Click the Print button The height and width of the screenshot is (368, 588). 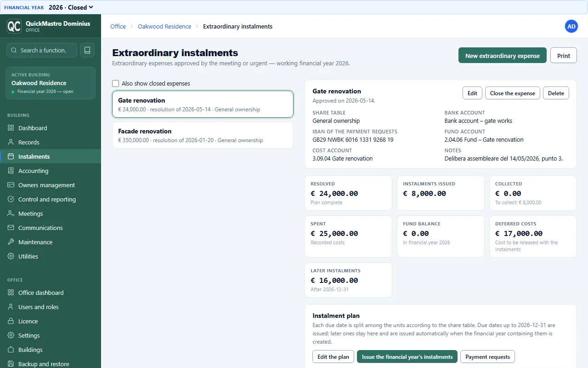click(564, 56)
